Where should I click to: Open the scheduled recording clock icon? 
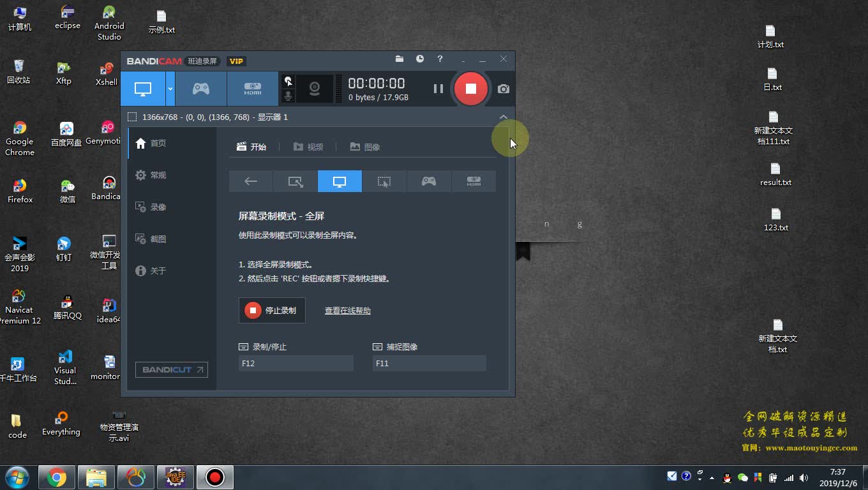pos(420,59)
